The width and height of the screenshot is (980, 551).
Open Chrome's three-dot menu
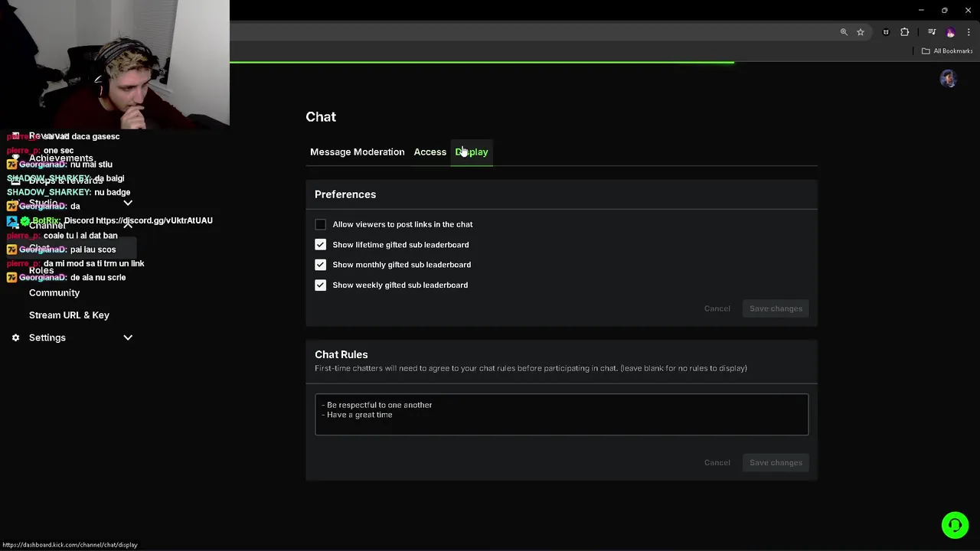(969, 32)
